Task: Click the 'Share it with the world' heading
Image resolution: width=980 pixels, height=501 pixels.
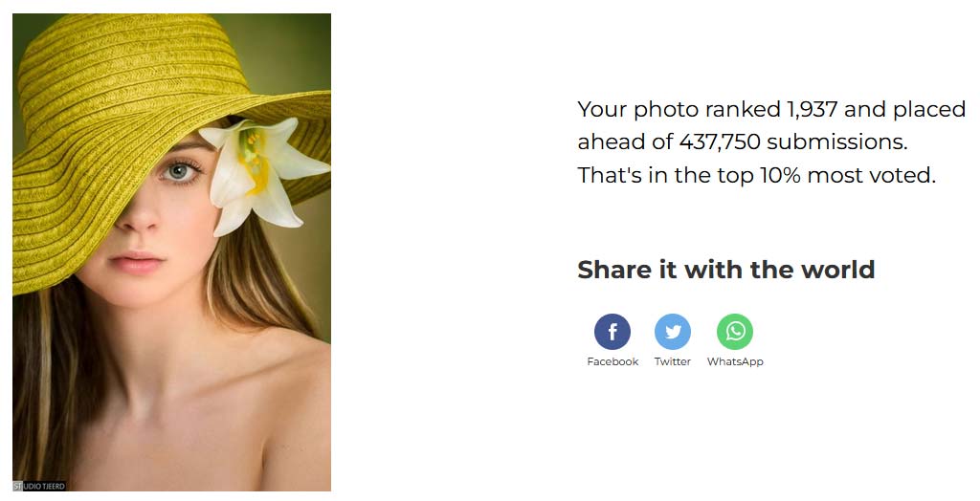Action: coord(725,270)
